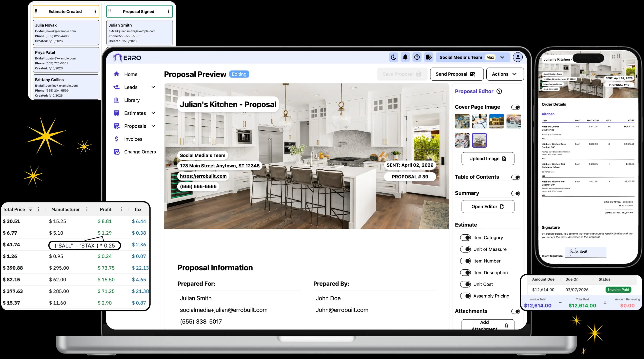Expand the Leads sidebar submenu
Image resolution: width=644 pixels, height=359 pixels.
pyautogui.click(x=153, y=87)
